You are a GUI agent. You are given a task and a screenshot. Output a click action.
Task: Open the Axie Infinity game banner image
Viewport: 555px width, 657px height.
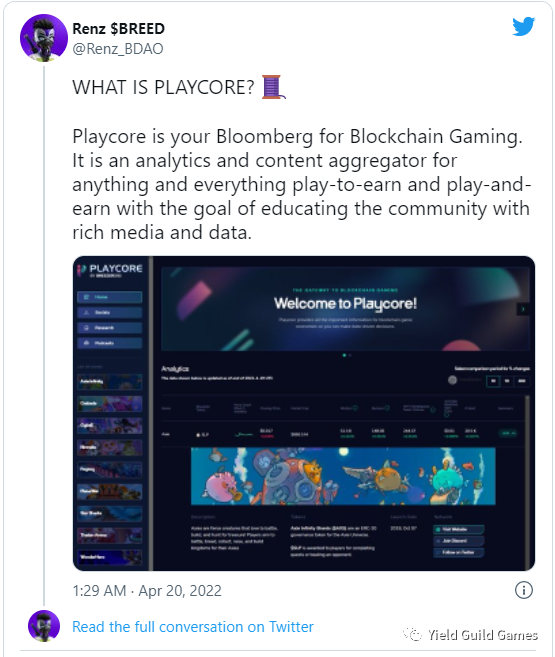[343, 476]
